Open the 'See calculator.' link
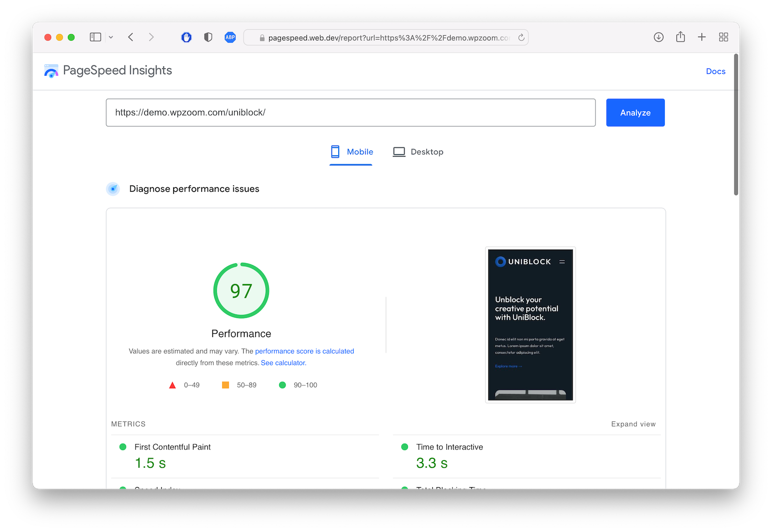Screen dimensions: 772x532 [284, 363]
